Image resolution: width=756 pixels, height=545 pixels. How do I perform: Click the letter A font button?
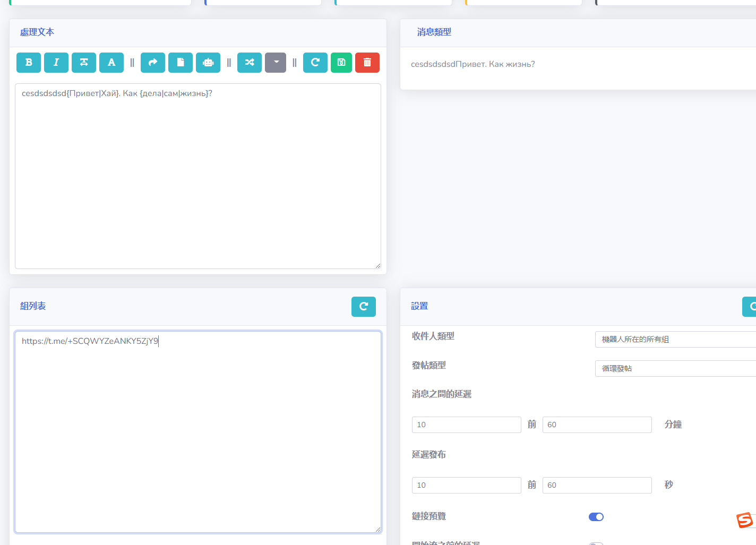tap(111, 63)
